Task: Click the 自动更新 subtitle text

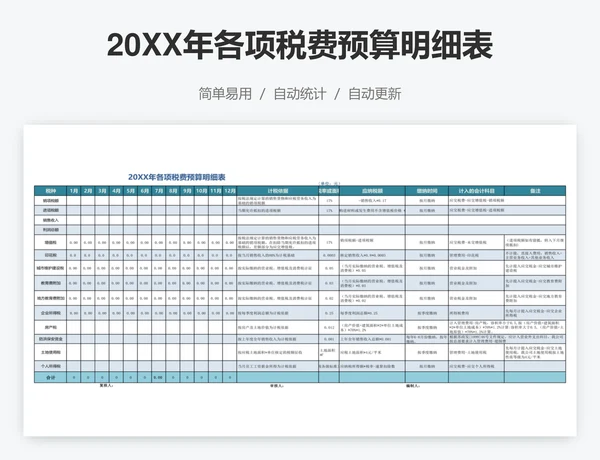Action: (x=375, y=94)
